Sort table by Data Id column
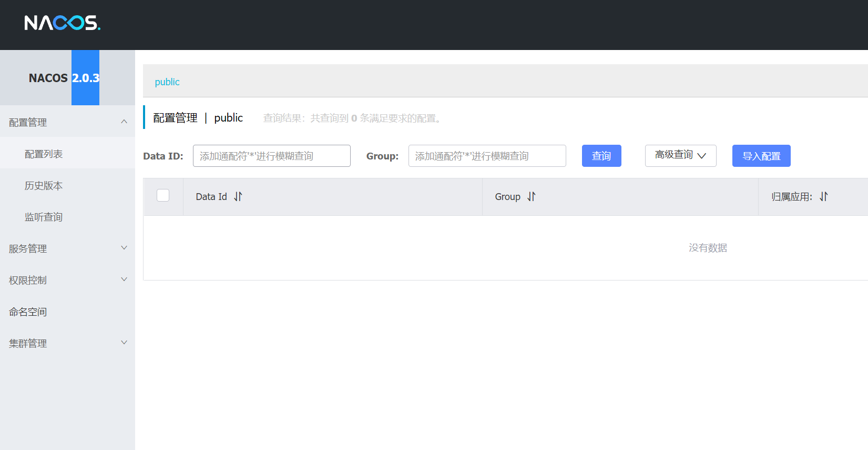868x450 pixels. [238, 196]
